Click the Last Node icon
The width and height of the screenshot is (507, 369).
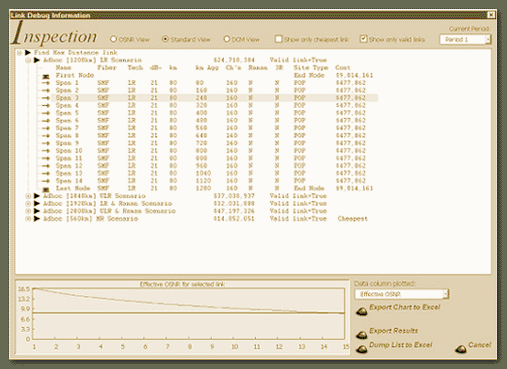pos(46,189)
